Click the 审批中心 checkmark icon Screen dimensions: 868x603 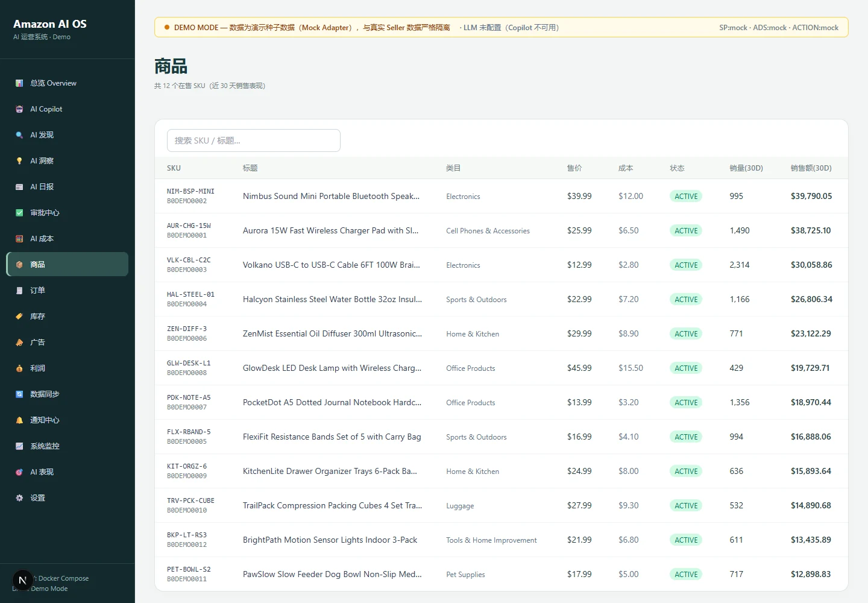(19, 213)
